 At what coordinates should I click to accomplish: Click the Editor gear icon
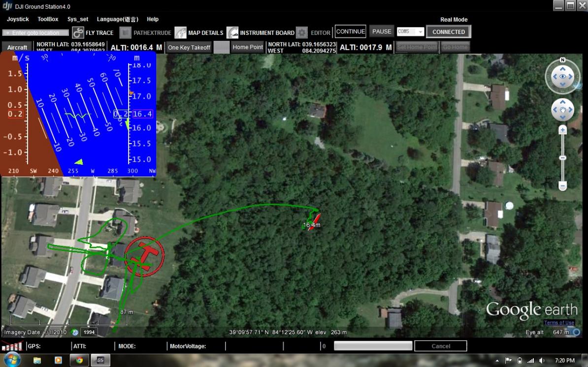[302, 33]
